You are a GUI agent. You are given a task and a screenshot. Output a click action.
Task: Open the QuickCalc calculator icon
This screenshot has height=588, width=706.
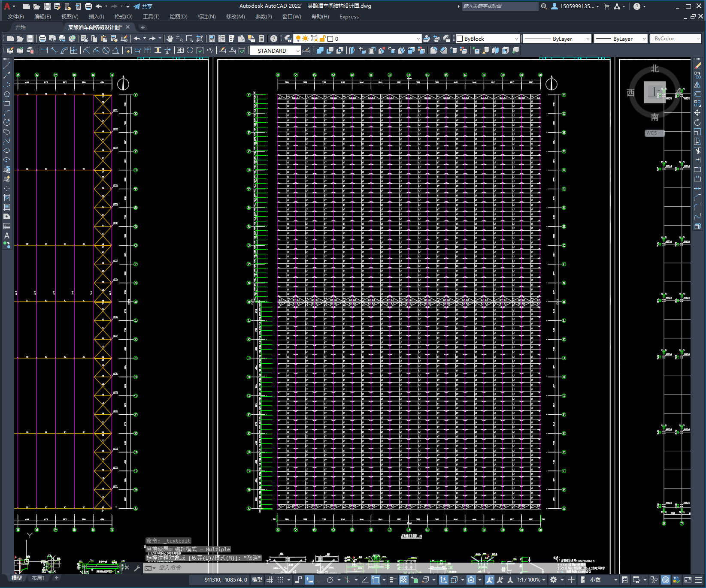pos(261,39)
